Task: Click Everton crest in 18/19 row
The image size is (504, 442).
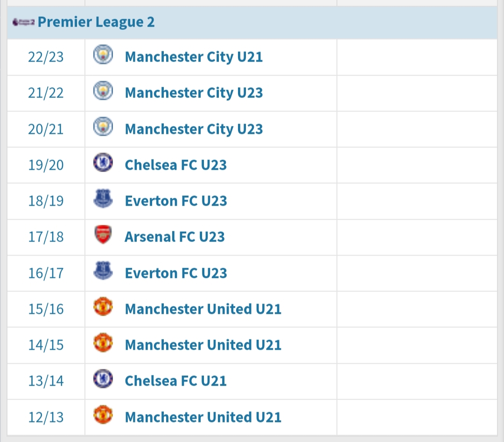Action: coord(103,199)
